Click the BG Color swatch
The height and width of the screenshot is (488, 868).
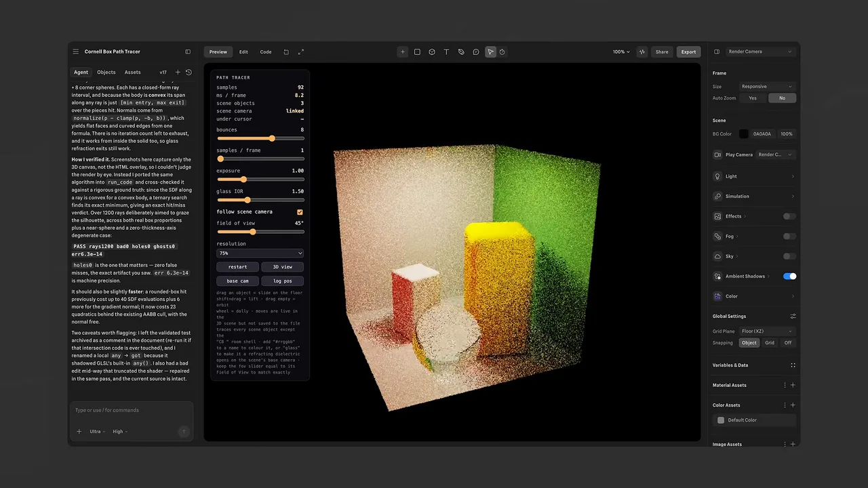[744, 134]
